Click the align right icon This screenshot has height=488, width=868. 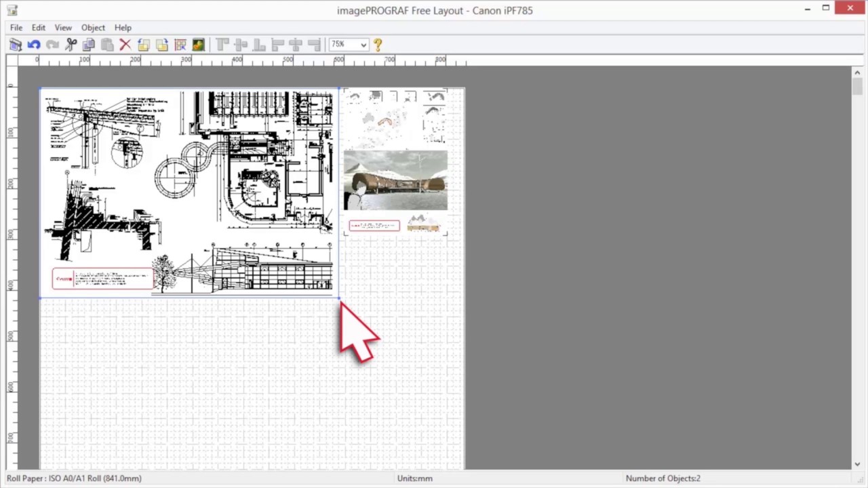click(314, 45)
